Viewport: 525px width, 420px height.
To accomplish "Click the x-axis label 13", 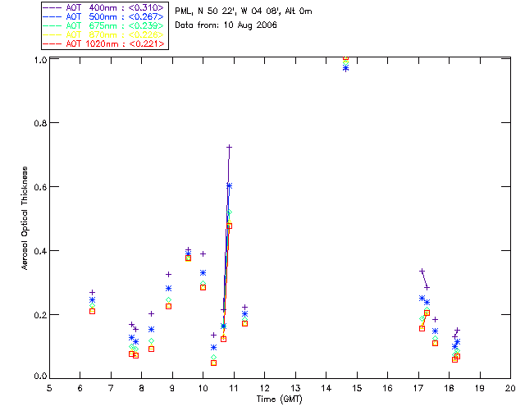I will click(295, 388).
